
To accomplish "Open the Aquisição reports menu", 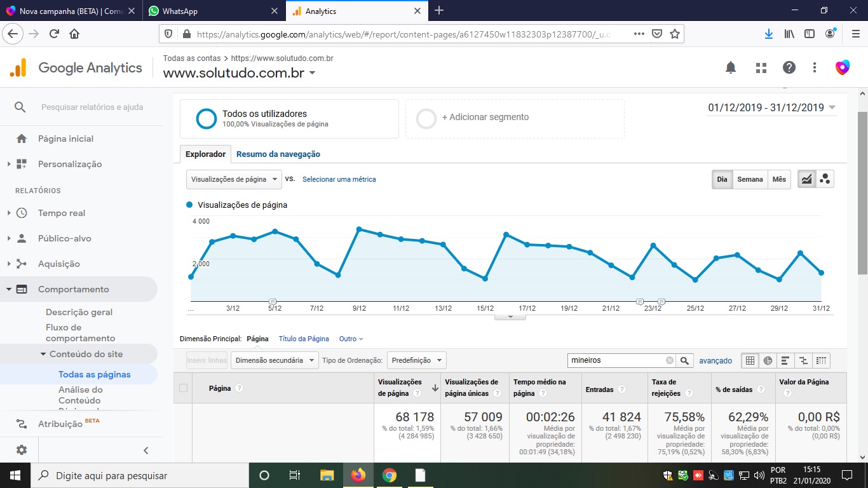I will (x=59, y=264).
